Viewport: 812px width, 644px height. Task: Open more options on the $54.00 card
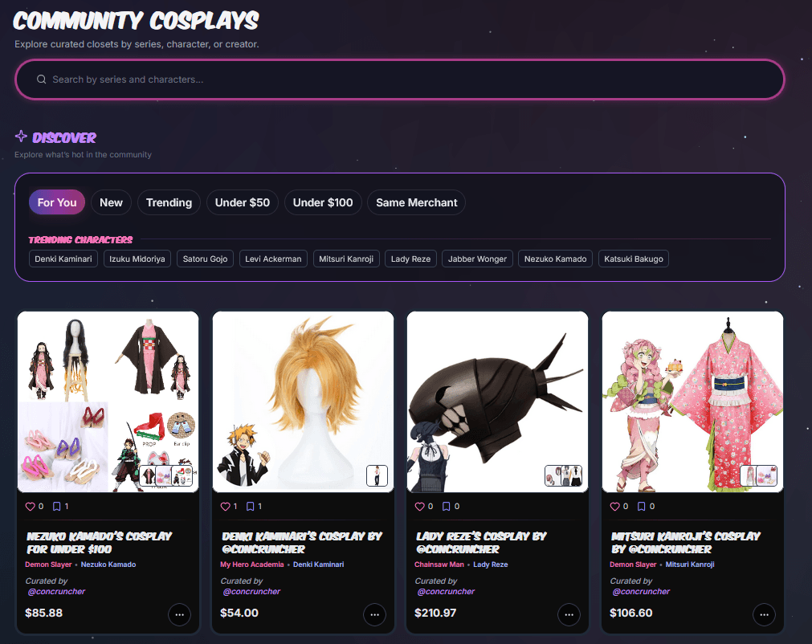(374, 614)
